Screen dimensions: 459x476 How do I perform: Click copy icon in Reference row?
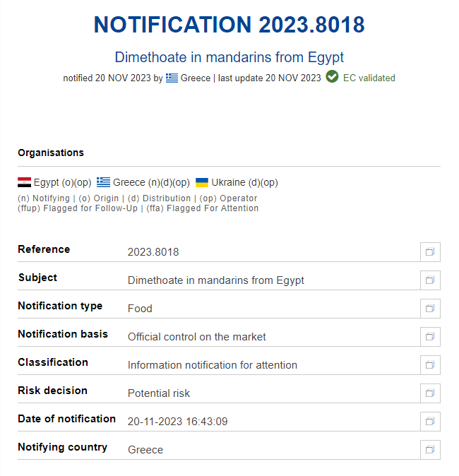(429, 252)
